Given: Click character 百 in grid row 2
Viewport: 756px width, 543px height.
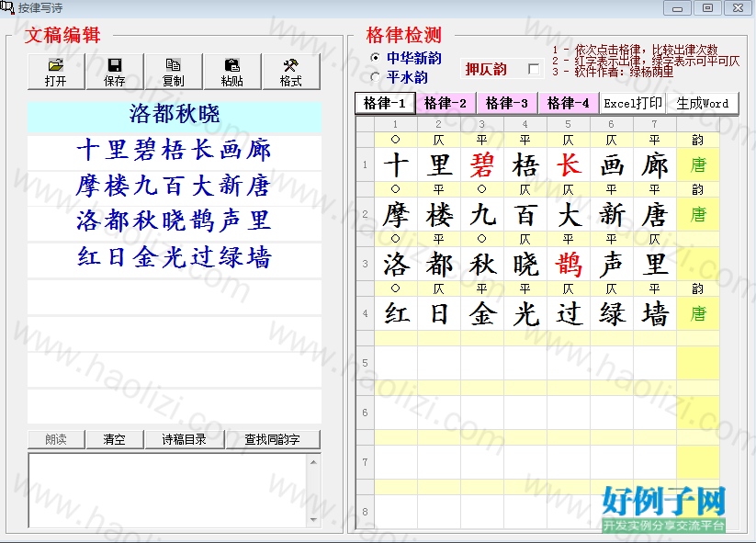Looking at the screenshot, I should tap(525, 215).
